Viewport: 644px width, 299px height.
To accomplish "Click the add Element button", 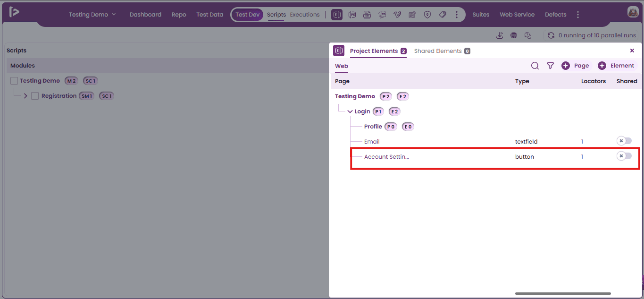I will (616, 66).
